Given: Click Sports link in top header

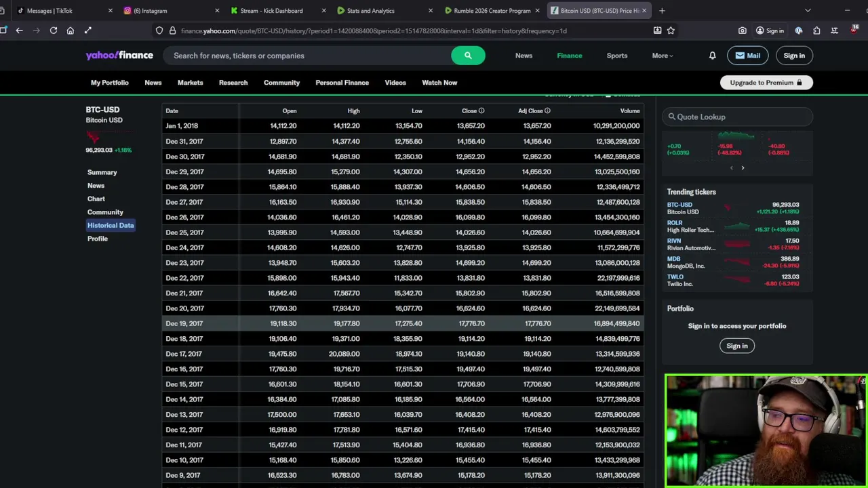Looking at the screenshot, I should pyautogui.click(x=617, y=56).
